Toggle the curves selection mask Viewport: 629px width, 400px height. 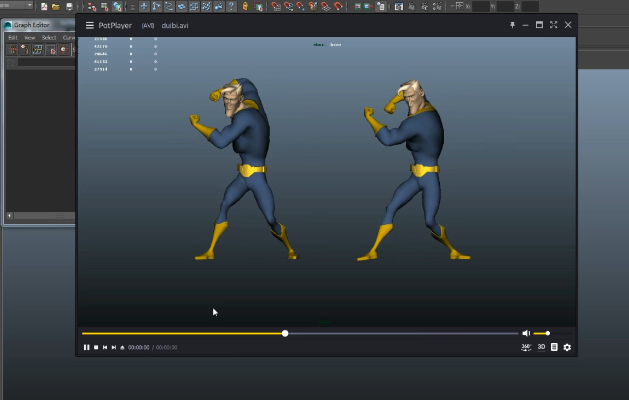tap(169, 6)
